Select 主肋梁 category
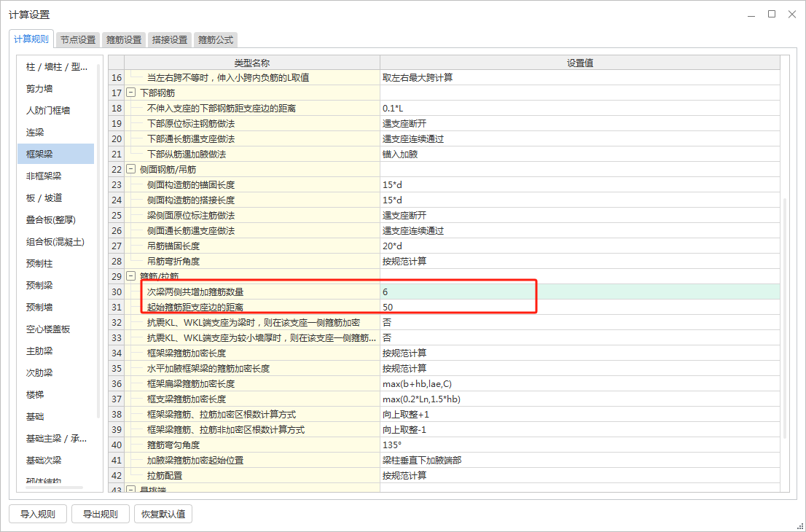806x532 pixels. (x=55, y=351)
